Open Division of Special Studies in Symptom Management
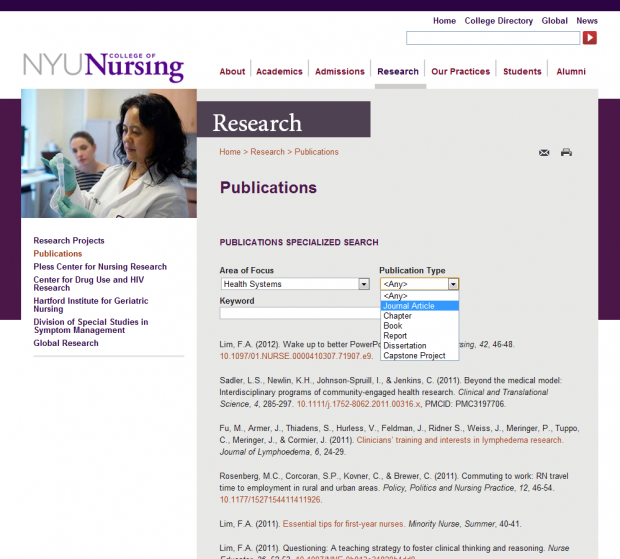Image resolution: width=620 pixels, height=559 pixels. point(91,326)
